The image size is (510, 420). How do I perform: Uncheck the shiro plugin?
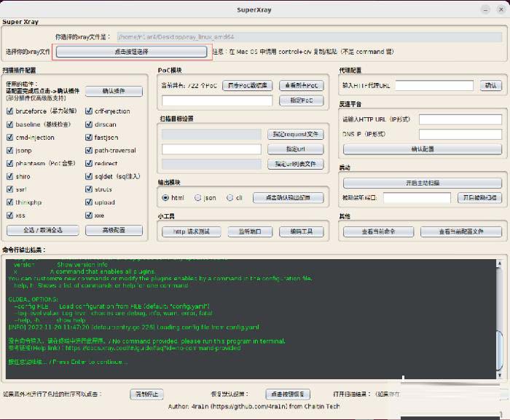[9, 176]
